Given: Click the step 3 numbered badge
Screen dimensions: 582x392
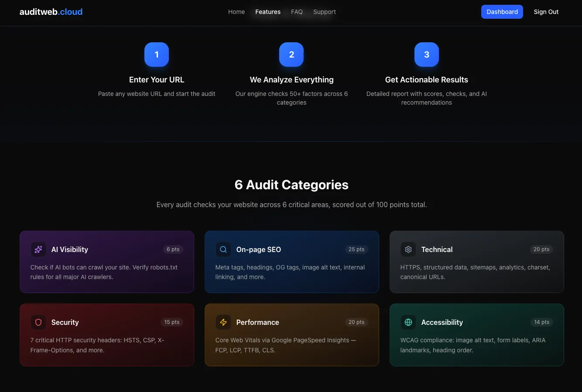Looking at the screenshot, I should [x=426, y=55].
